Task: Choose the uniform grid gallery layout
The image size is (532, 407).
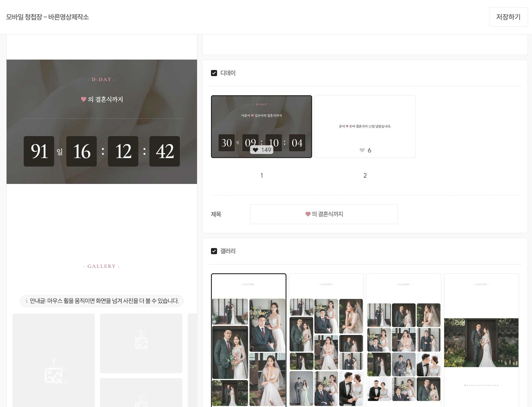Action: coord(403,339)
